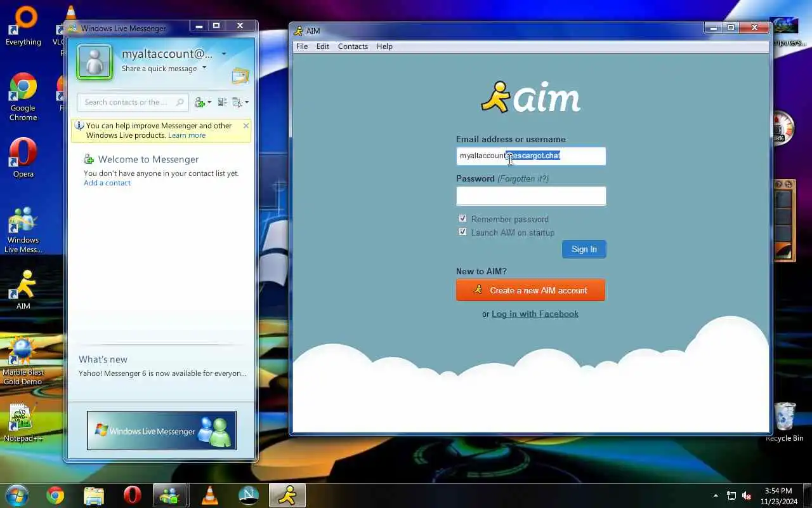Viewport: 812px width, 508px height.
Task: Switch to Windows Live Messenger taskbar button
Action: point(170,495)
